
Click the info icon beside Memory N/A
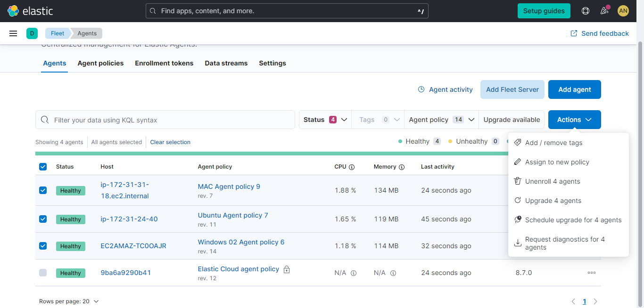(393, 273)
